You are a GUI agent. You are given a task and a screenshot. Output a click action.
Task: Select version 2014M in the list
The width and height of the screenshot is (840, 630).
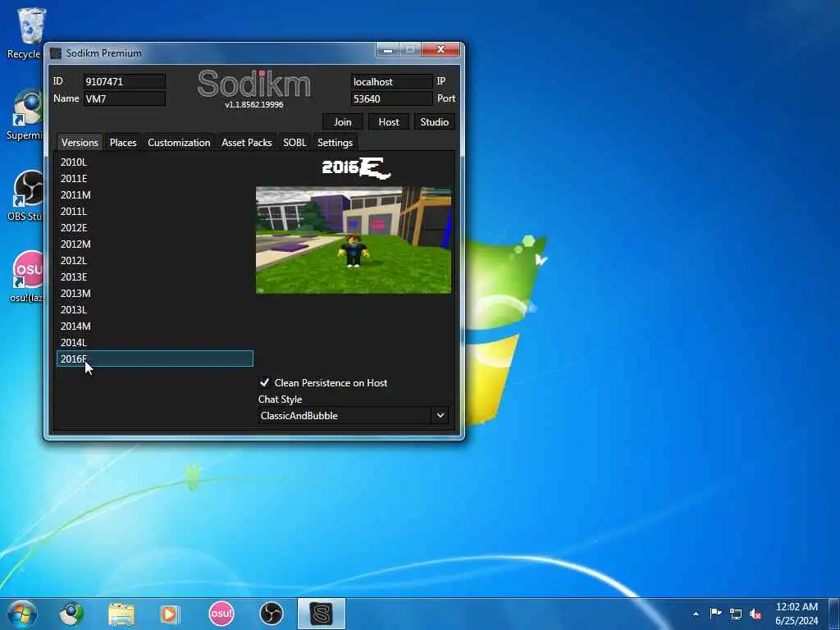pyautogui.click(x=155, y=326)
